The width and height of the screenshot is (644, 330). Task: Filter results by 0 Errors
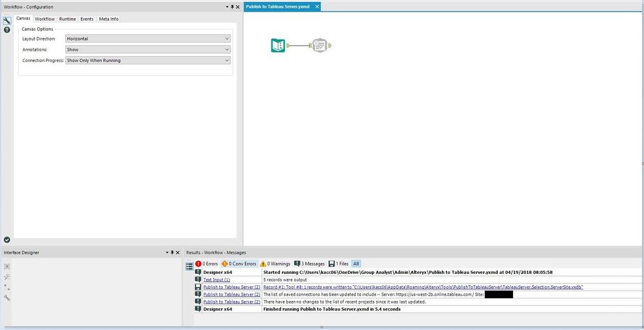[x=206, y=264]
